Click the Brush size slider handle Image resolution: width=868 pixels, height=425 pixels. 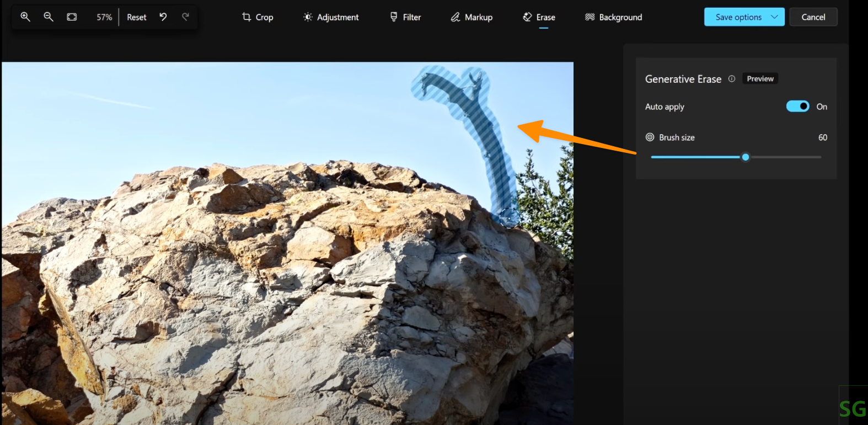(746, 157)
